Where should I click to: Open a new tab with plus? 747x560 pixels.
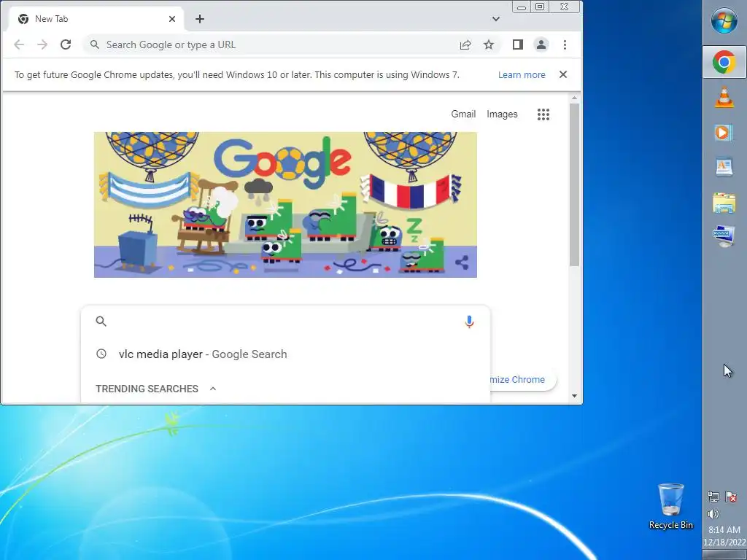[200, 19]
